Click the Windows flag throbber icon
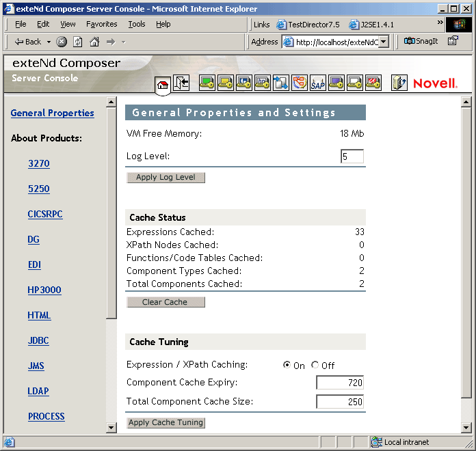The height and width of the screenshot is (451, 476). click(x=460, y=25)
